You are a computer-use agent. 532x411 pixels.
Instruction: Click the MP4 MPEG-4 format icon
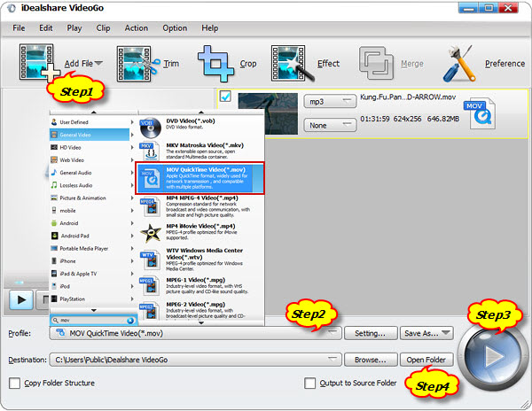pyautogui.click(x=150, y=207)
